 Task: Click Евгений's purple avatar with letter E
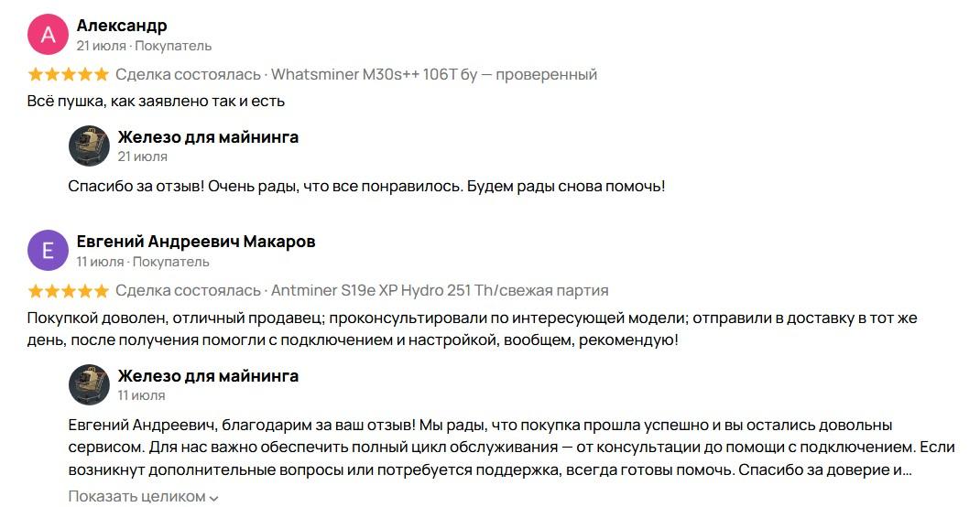coord(49,251)
